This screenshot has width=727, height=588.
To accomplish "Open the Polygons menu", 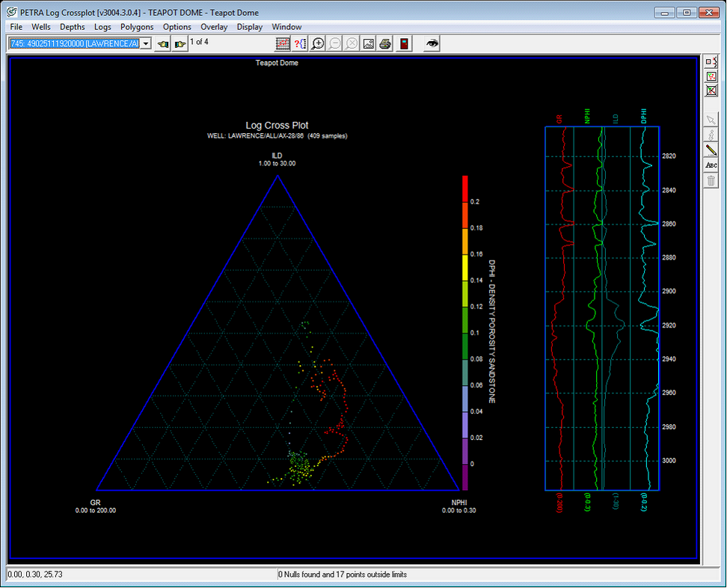I will click(137, 27).
